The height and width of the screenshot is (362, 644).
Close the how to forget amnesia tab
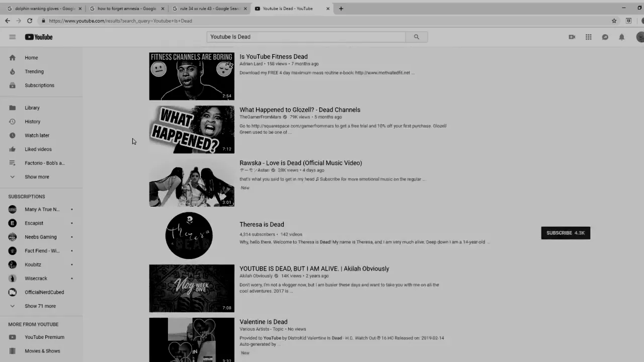[x=163, y=9]
